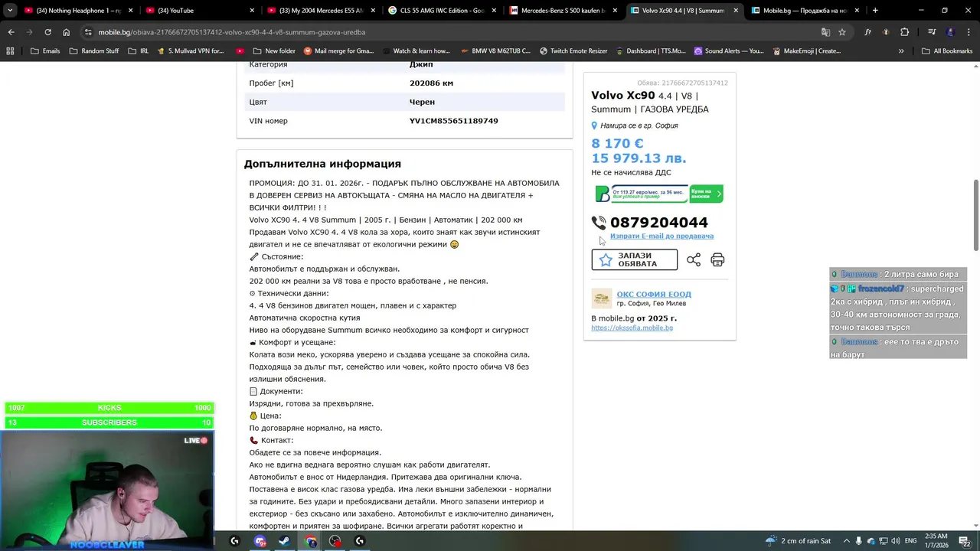This screenshot has height=551, width=980.
Task: Open the Mullvad VPN bookmark
Action: point(190,51)
